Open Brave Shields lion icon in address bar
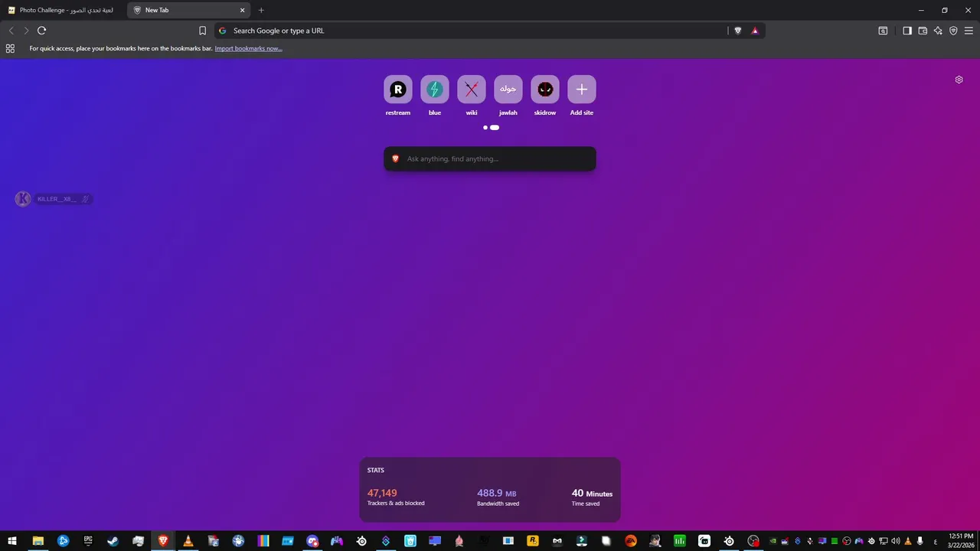This screenshot has width=980, height=551. click(x=737, y=31)
